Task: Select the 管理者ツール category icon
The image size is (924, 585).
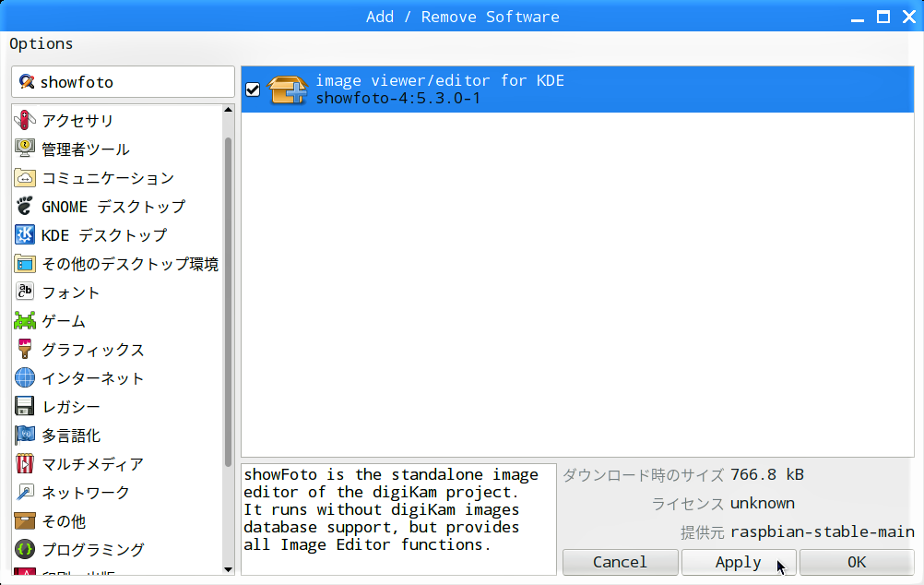Action: coord(25,149)
